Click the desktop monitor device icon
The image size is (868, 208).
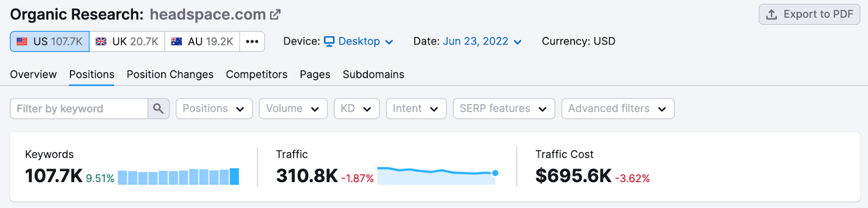(329, 42)
